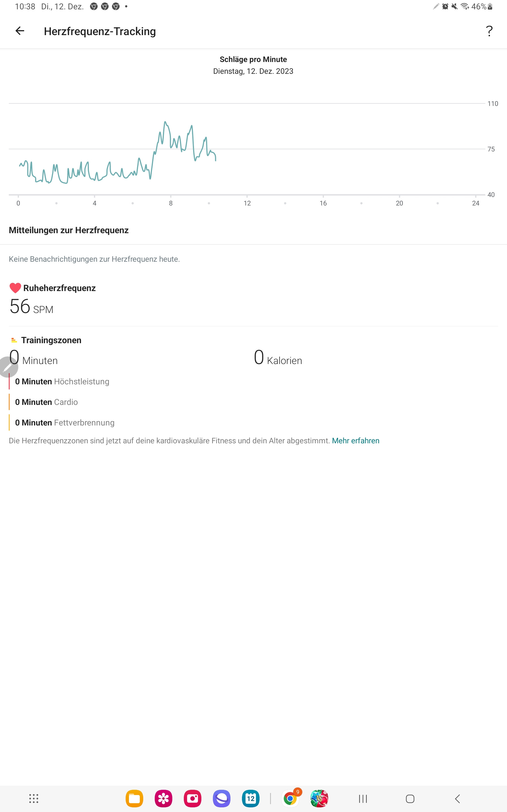Open the app drawer grid icon

[33, 799]
